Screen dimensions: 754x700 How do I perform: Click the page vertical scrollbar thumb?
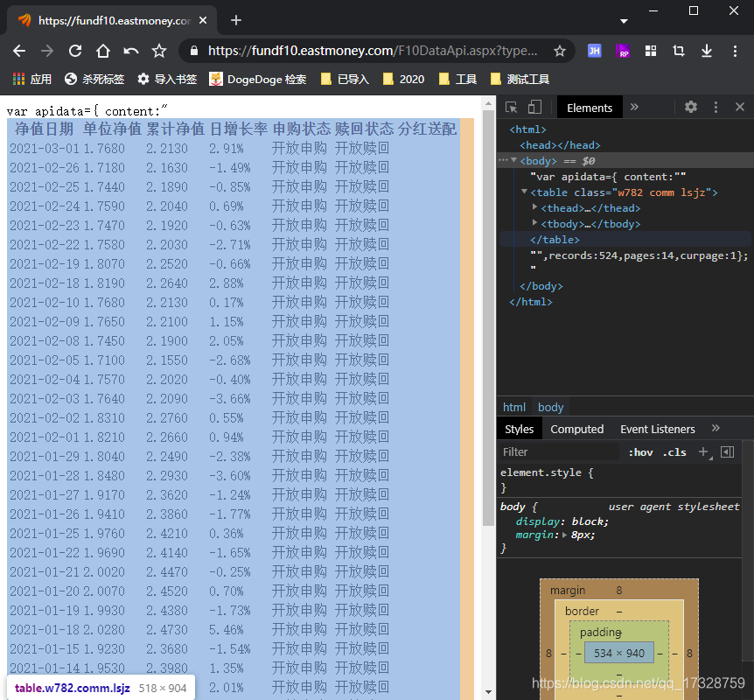489,318
